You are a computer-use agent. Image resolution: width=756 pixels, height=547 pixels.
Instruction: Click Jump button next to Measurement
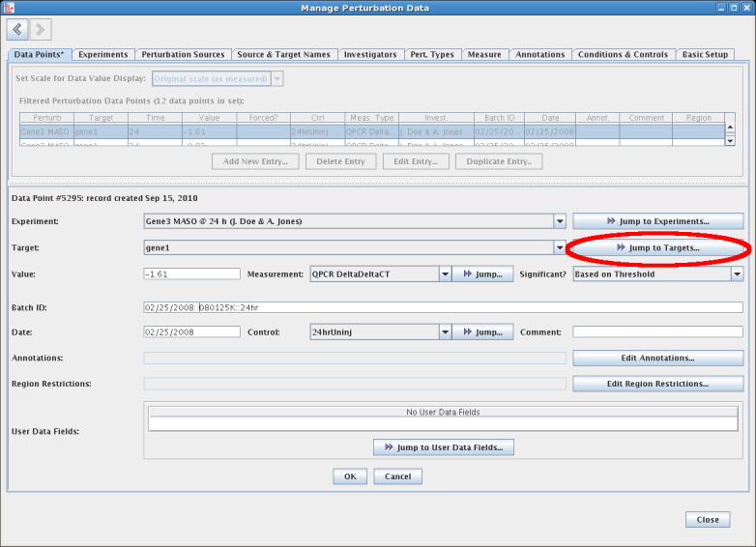click(x=481, y=274)
